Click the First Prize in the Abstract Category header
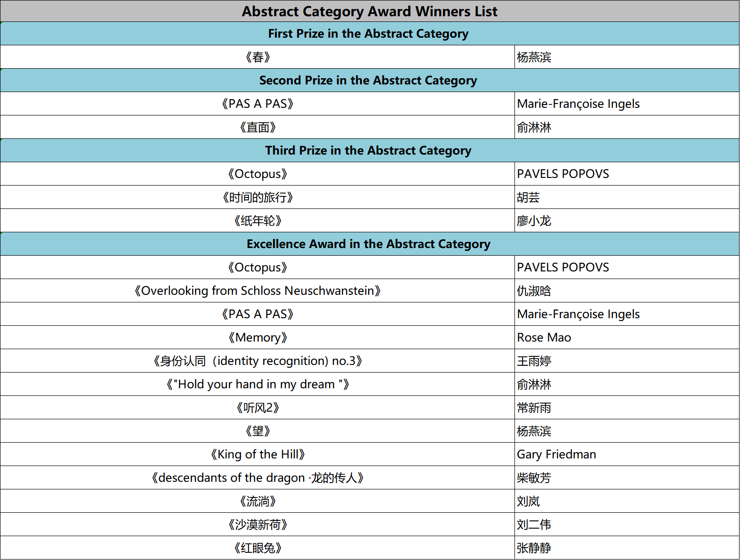 370,33
